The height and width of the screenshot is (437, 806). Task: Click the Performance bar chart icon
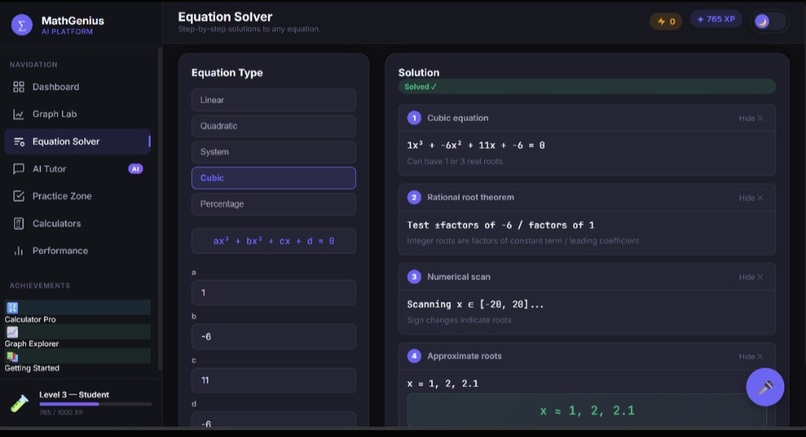click(x=19, y=251)
